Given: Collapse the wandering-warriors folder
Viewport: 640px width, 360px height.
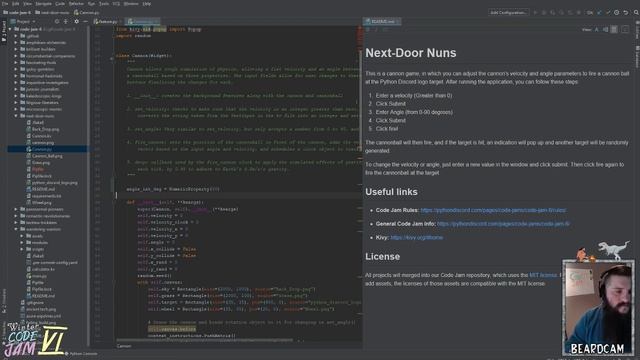Looking at the screenshot, I should point(16,229).
